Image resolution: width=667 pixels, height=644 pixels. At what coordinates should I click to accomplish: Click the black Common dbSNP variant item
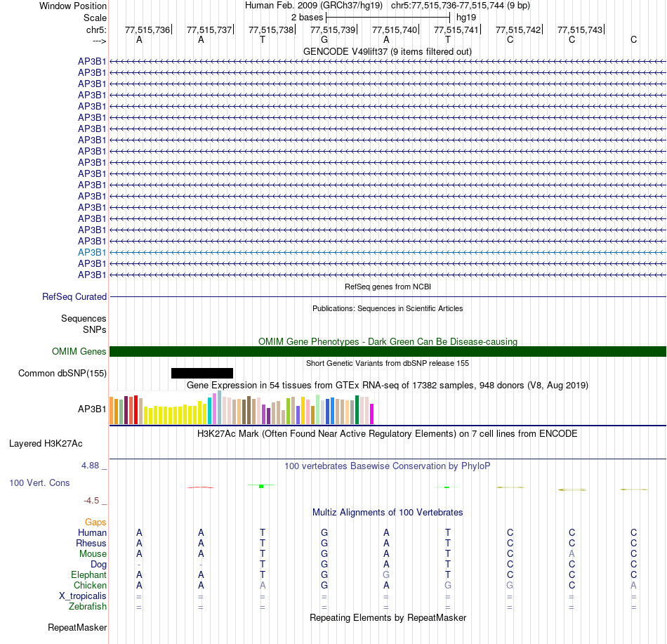coord(202,373)
